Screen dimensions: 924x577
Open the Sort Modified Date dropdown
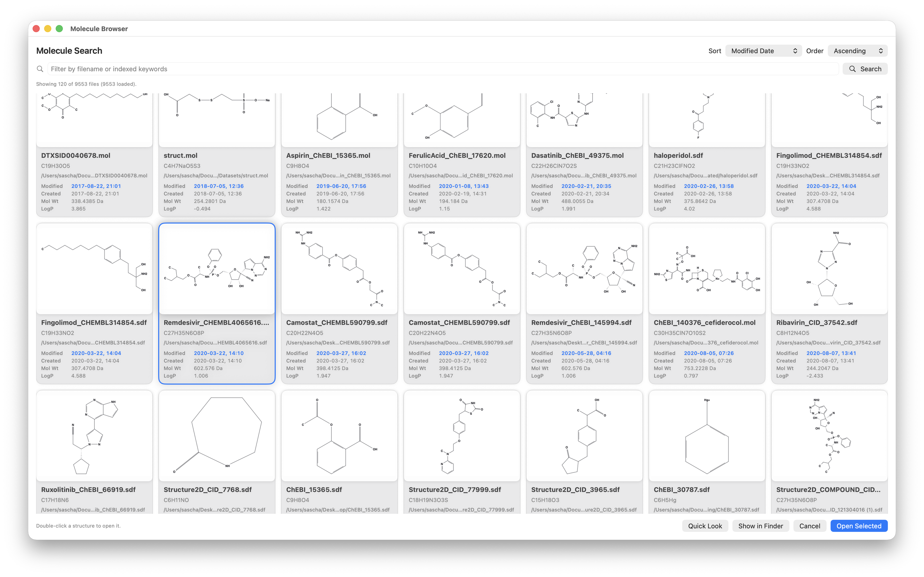(763, 51)
